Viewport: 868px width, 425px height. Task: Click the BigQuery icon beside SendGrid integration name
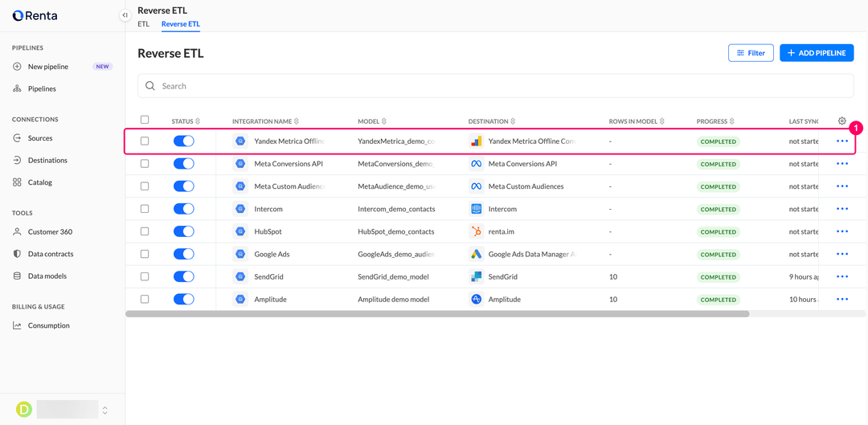(240, 276)
